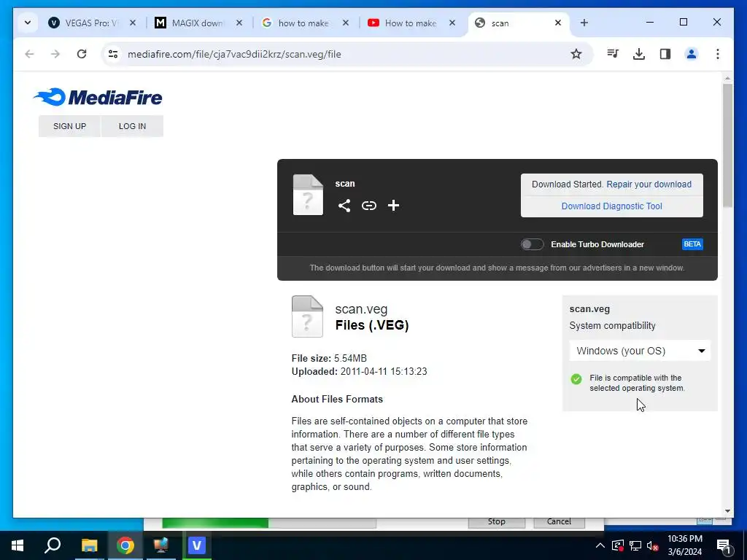Click File size: 5.54MB text

coord(329,358)
